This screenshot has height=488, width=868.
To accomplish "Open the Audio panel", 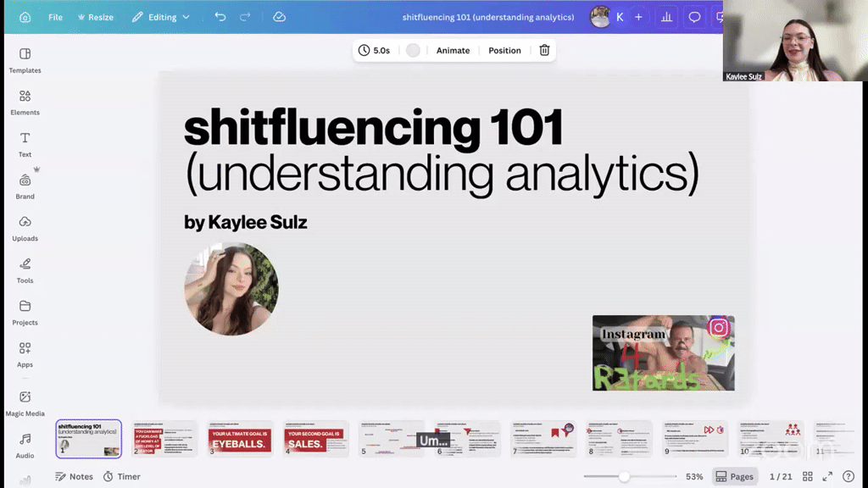I will (25, 446).
